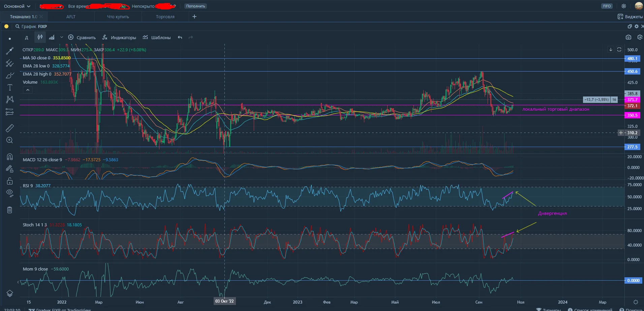Toggle lock all drawing tools

point(10,181)
